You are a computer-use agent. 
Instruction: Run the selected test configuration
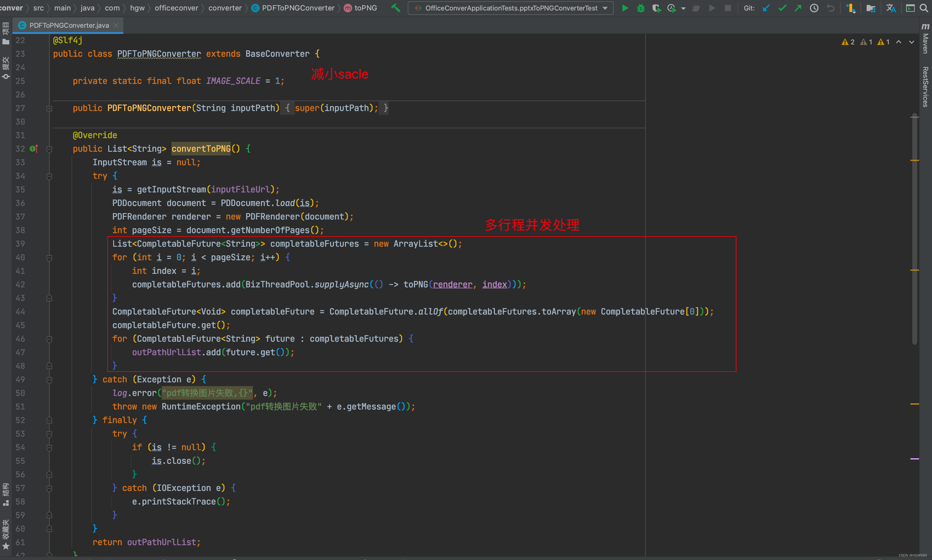625,8
